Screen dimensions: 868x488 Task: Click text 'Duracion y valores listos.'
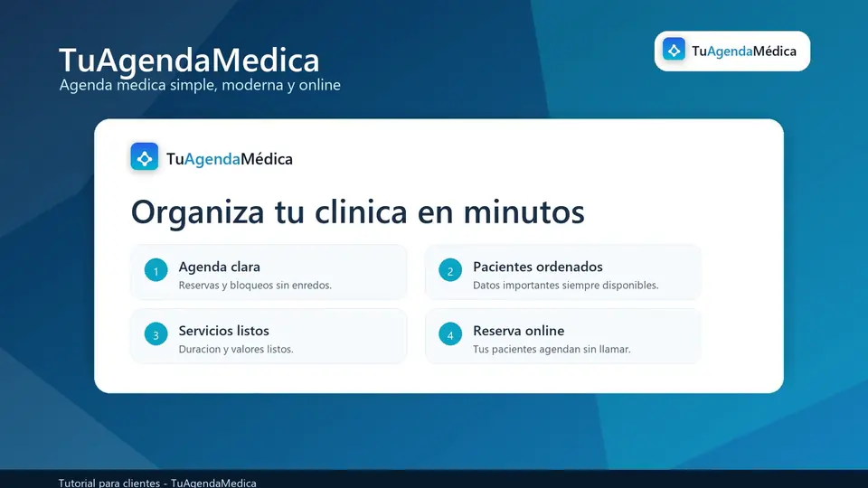click(236, 349)
